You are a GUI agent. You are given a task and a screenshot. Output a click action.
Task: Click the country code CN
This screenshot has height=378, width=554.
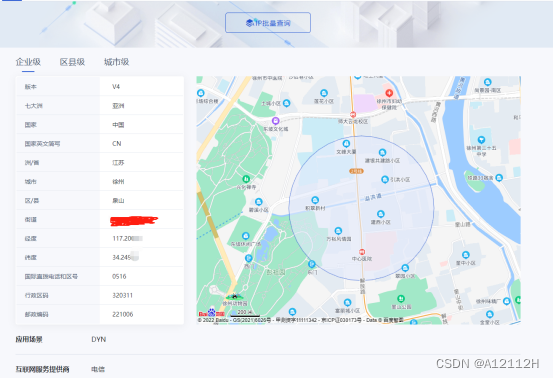click(117, 143)
